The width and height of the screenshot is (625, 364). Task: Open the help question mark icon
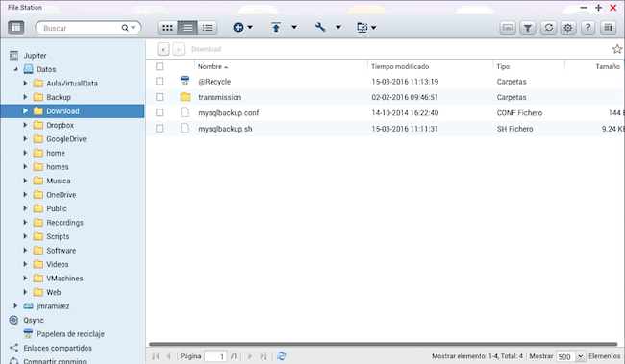click(587, 28)
